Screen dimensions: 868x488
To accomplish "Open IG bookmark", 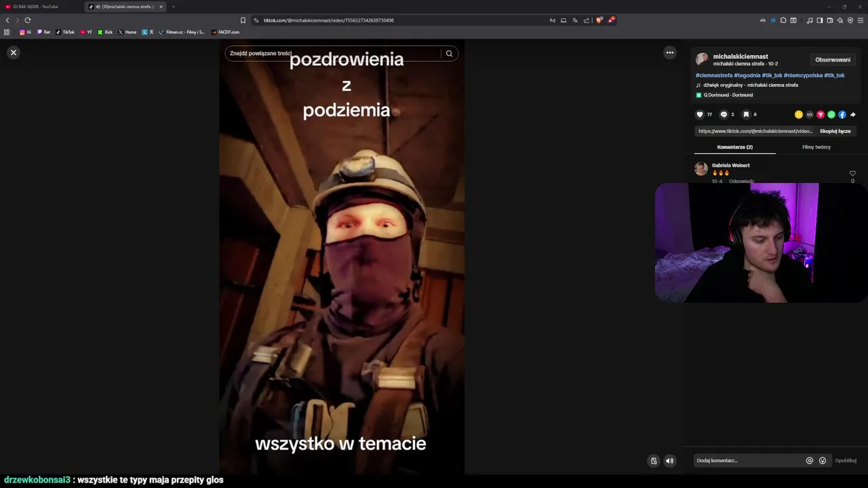I will tap(25, 32).
